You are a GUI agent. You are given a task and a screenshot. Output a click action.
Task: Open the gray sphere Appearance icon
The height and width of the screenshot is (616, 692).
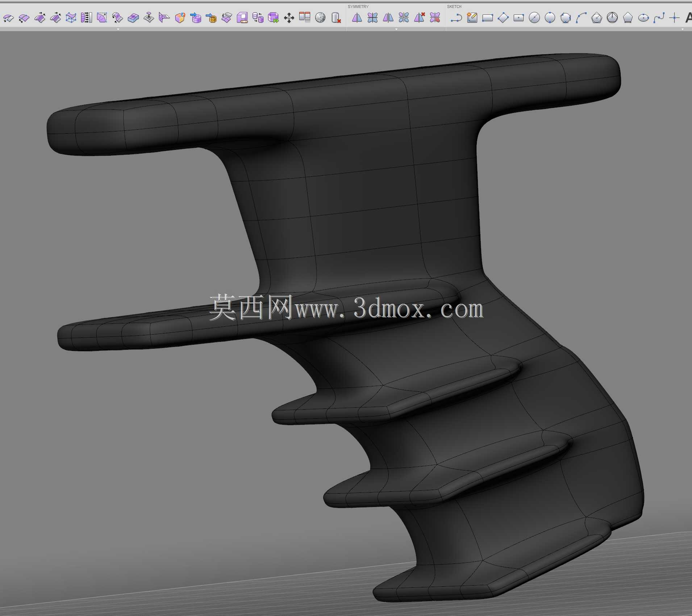320,17
